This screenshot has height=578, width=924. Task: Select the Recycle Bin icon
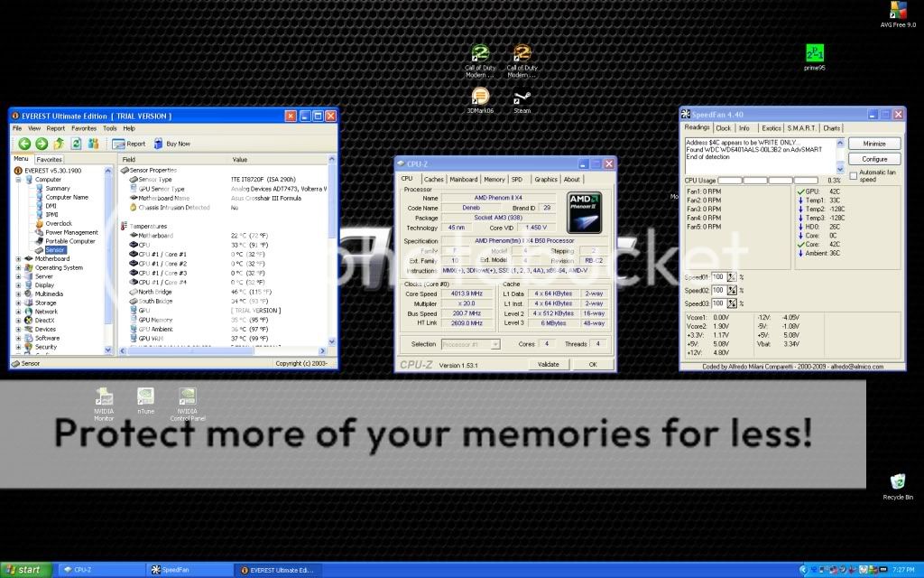[898, 487]
